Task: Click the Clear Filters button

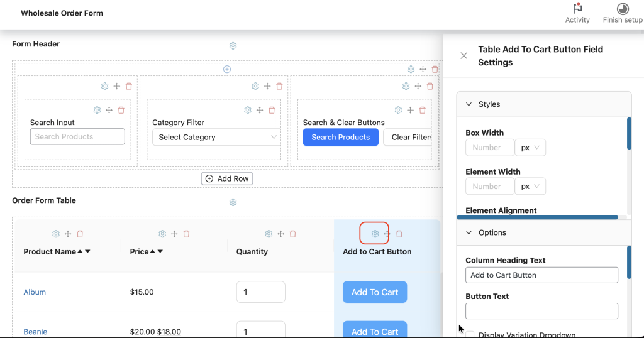Action: pos(408,138)
